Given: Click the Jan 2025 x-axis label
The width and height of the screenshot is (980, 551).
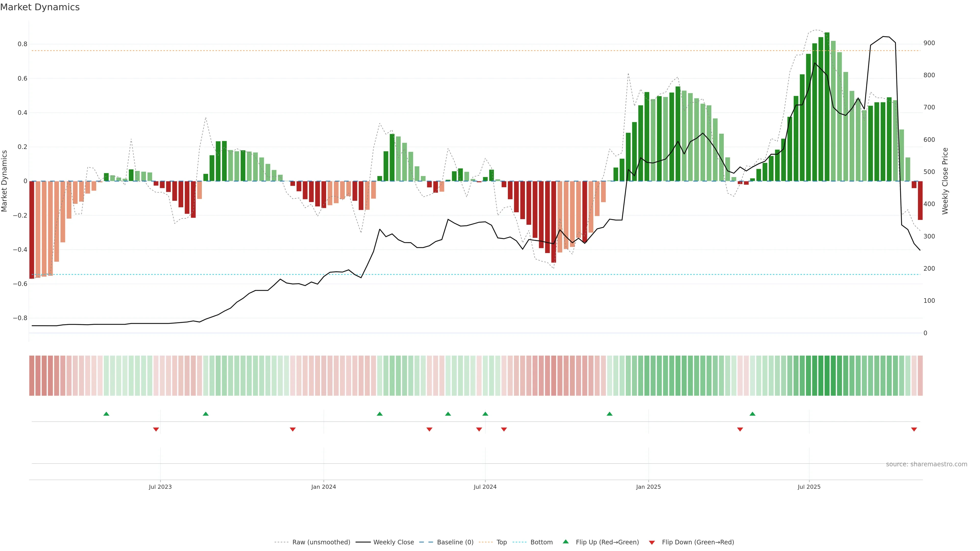Looking at the screenshot, I should coord(648,487).
